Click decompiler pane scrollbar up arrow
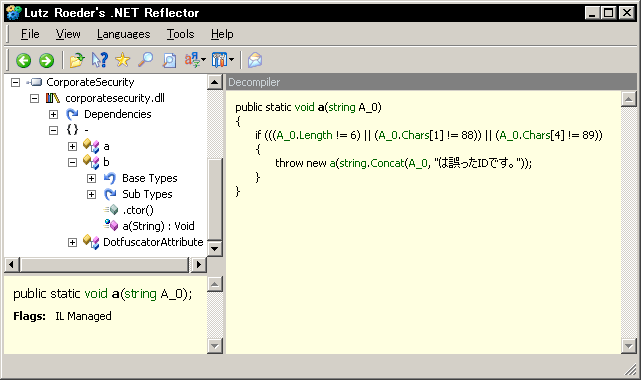Viewport: 641px width, 380px height. click(x=628, y=99)
